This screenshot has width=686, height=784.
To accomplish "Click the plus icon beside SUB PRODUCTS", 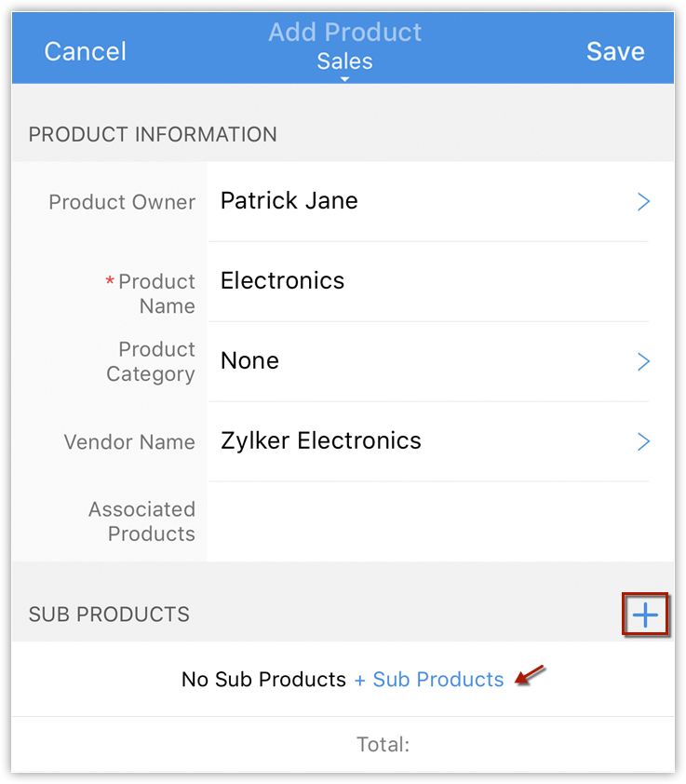I will [x=645, y=615].
